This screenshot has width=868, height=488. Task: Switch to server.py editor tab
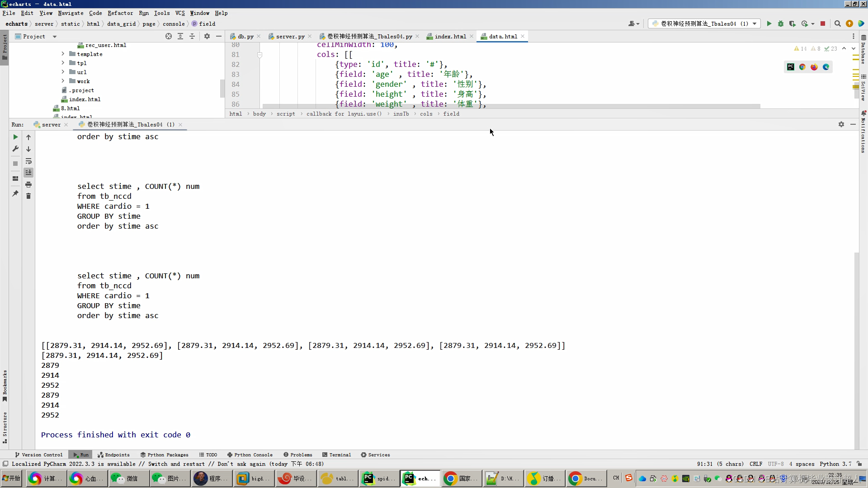tap(290, 36)
